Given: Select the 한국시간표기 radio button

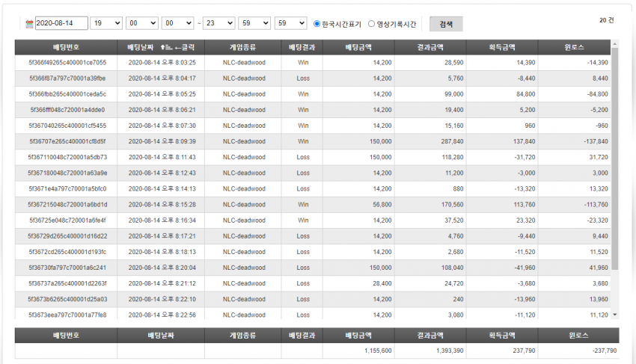Looking at the screenshot, I should [x=317, y=23].
